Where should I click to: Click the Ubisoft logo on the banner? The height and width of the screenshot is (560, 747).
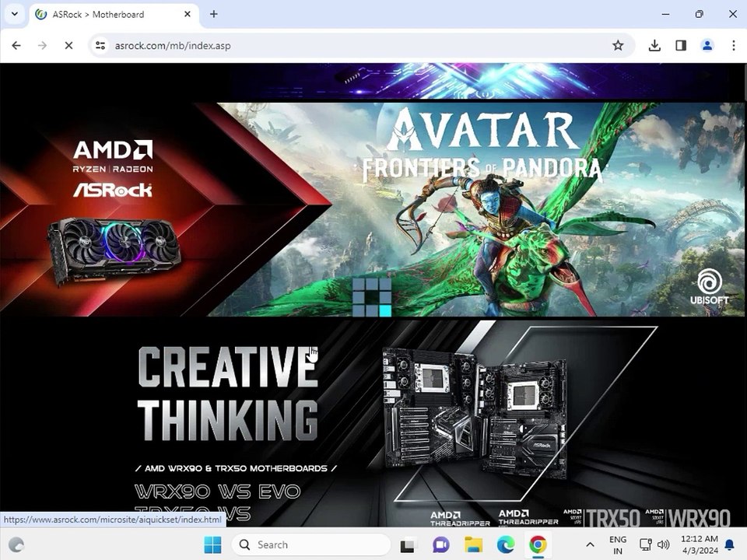710,287
